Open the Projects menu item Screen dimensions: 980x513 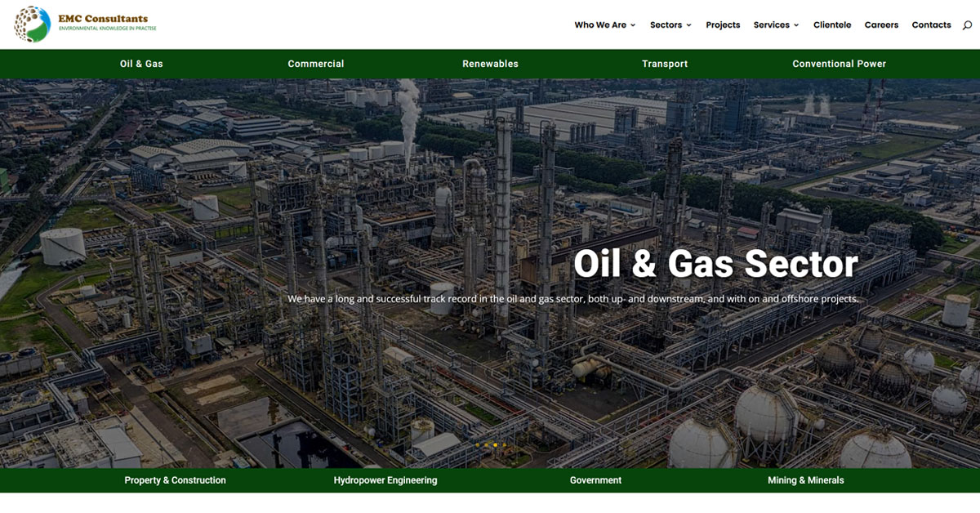[x=723, y=25]
